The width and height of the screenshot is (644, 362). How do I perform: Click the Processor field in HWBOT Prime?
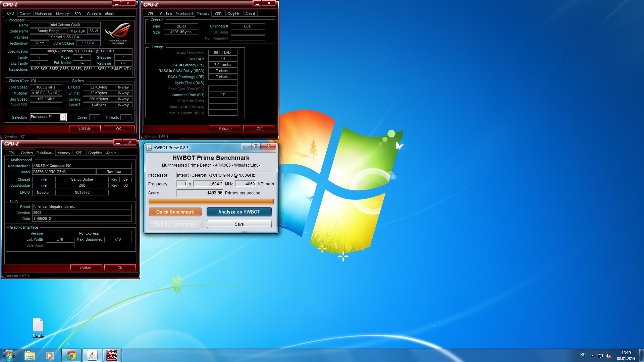click(x=225, y=175)
